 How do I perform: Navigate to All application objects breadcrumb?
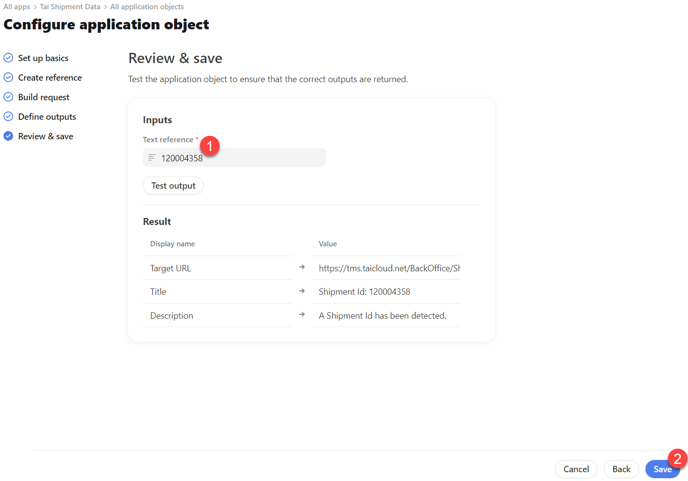[147, 7]
